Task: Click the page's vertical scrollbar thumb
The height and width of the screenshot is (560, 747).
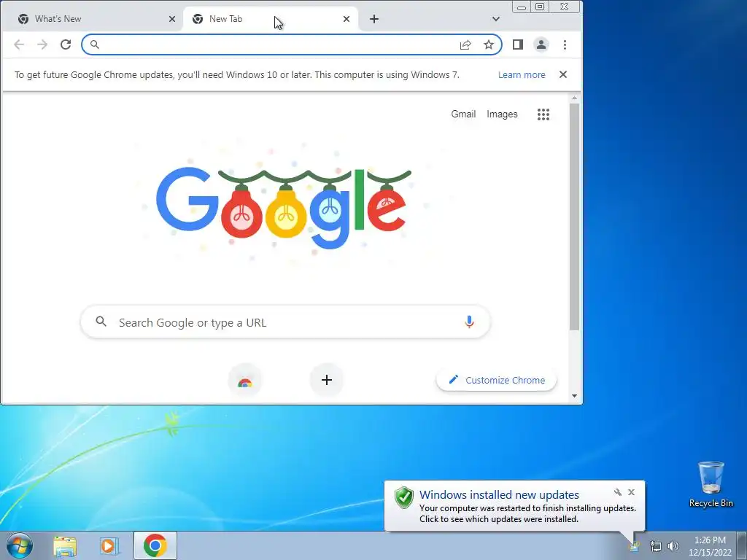Action: (x=575, y=217)
